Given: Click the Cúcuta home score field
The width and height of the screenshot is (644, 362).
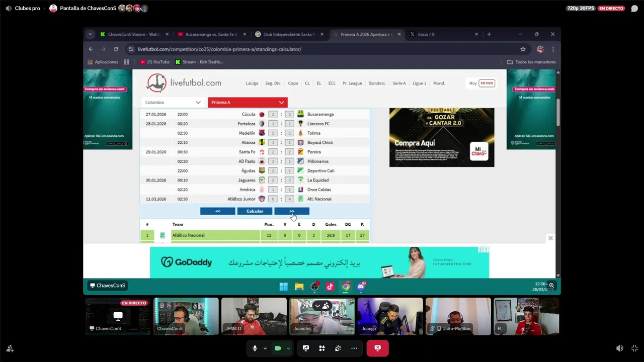Looking at the screenshot, I should coord(273,114).
